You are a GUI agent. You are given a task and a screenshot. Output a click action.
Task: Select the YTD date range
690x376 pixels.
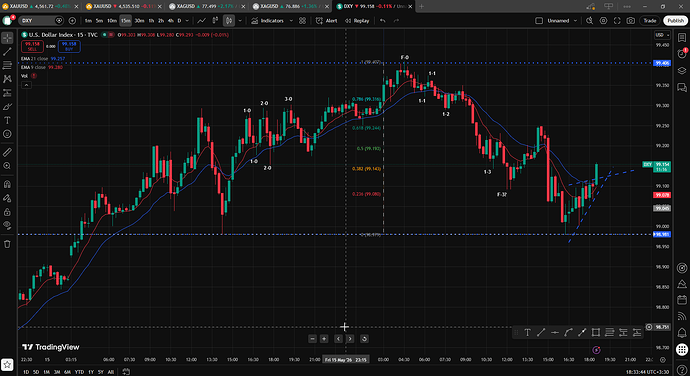pyautogui.click(x=79, y=372)
